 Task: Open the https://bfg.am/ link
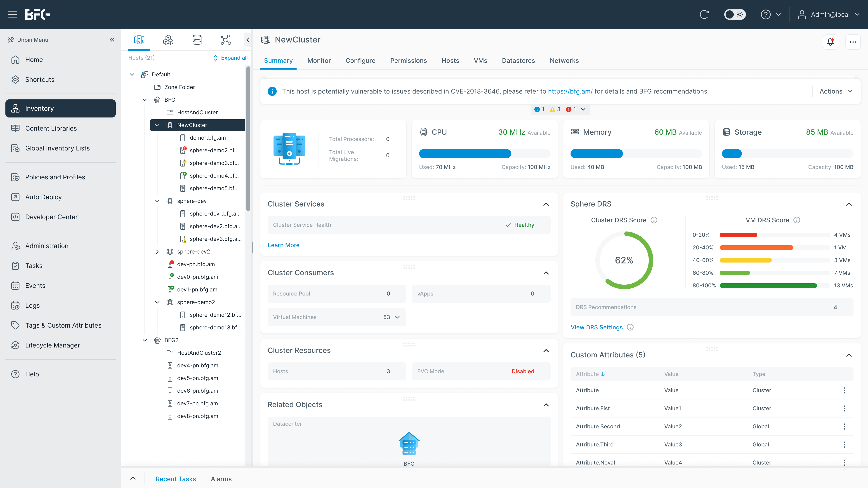coord(570,91)
